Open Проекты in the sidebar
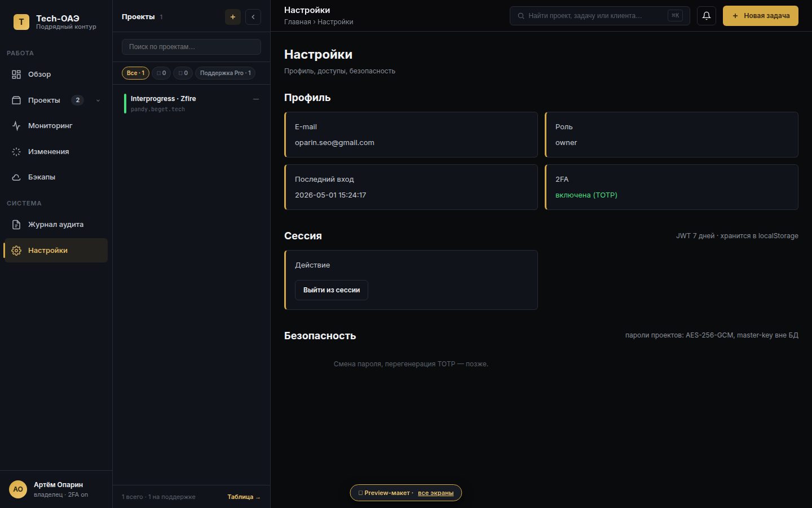Viewport: 812px width, 508px height. tap(55, 100)
